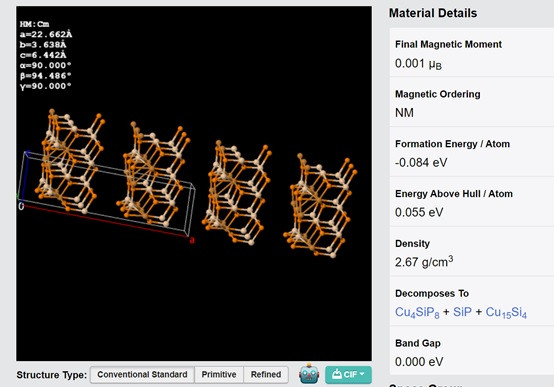Screen dimensions: 554x387
Task: Click the Density value 2.67 g/cm3
Action: tap(424, 262)
